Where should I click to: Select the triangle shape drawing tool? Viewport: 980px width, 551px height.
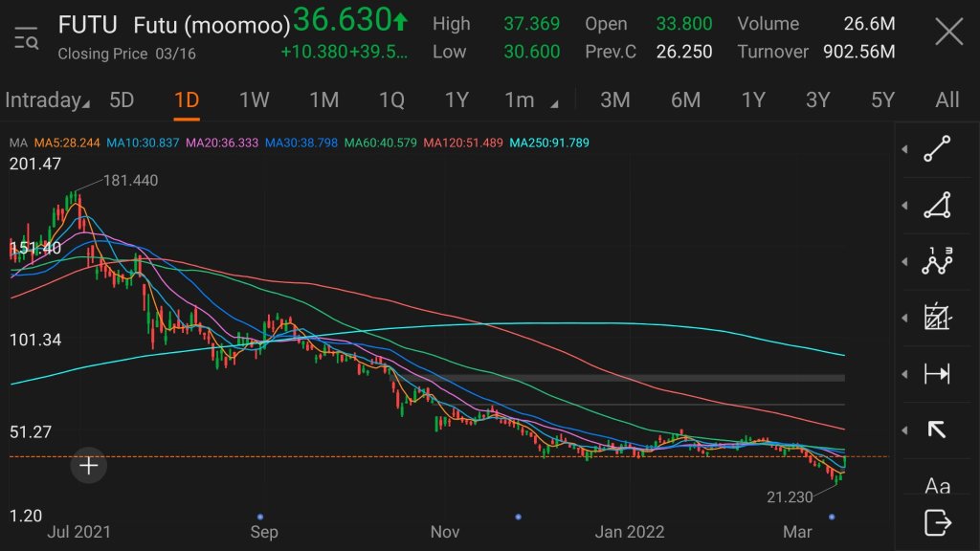tap(937, 206)
